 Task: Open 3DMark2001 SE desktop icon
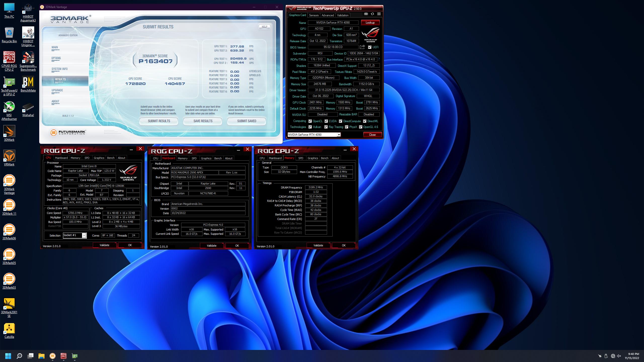pos(9,308)
